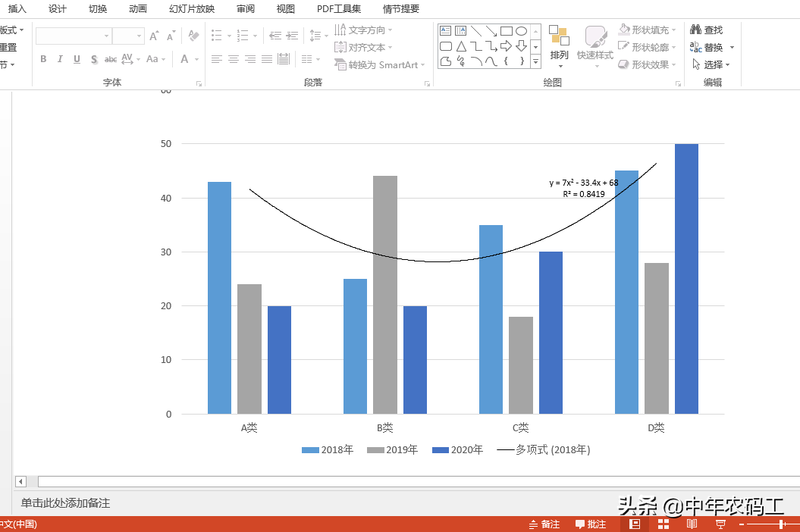Open the font size combo box

128,36
